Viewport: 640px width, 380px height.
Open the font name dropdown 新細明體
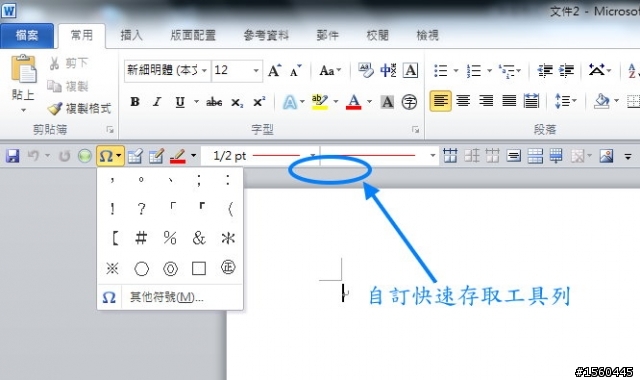pos(204,71)
